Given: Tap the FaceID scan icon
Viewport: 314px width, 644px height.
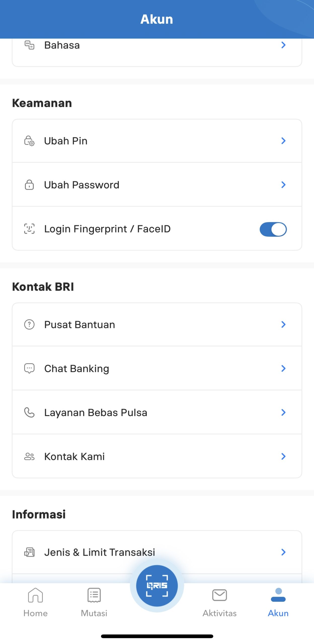Looking at the screenshot, I should point(29,229).
